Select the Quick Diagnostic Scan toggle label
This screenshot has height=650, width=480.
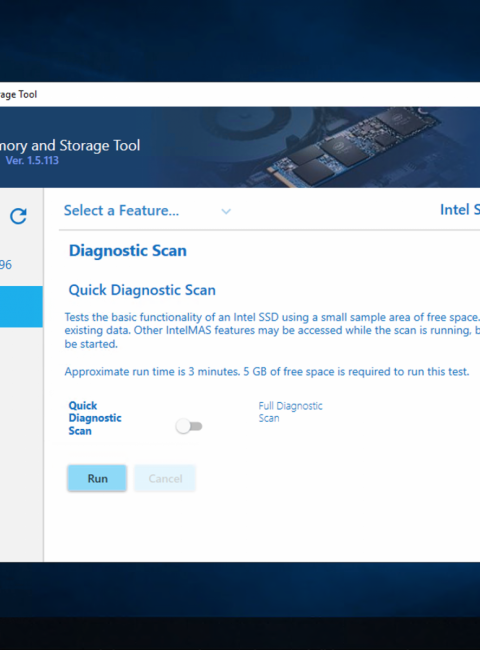click(x=95, y=418)
